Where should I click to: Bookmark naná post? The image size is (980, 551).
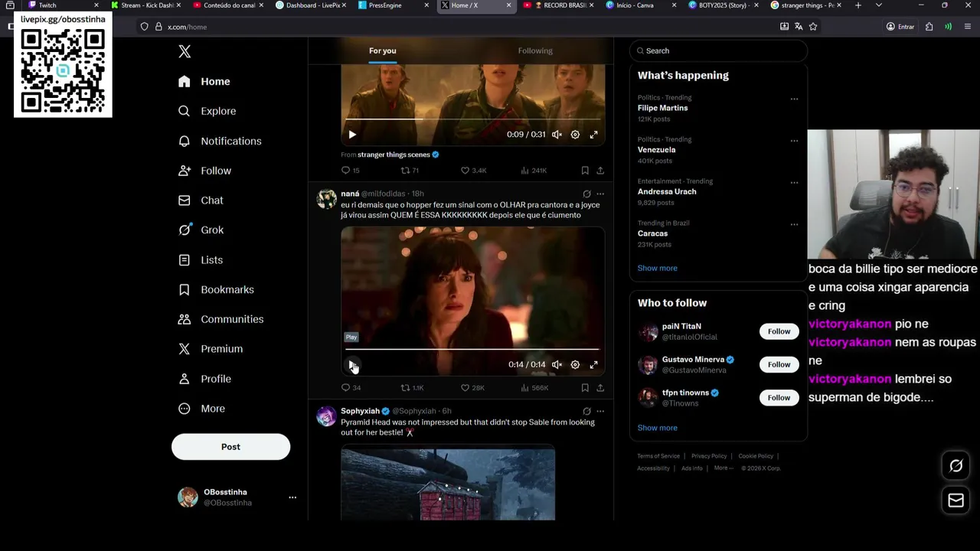point(585,388)
